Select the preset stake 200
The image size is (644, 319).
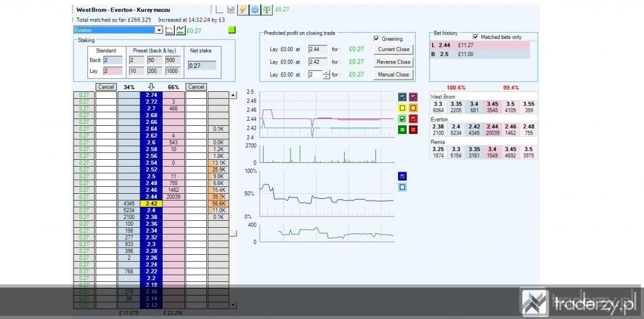155,71
